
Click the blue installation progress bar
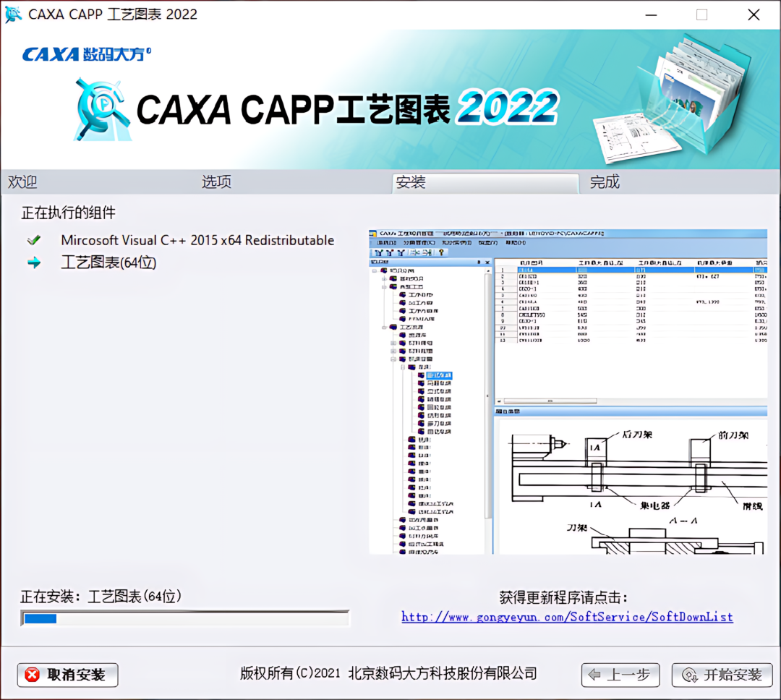click(x=185, y=618)
